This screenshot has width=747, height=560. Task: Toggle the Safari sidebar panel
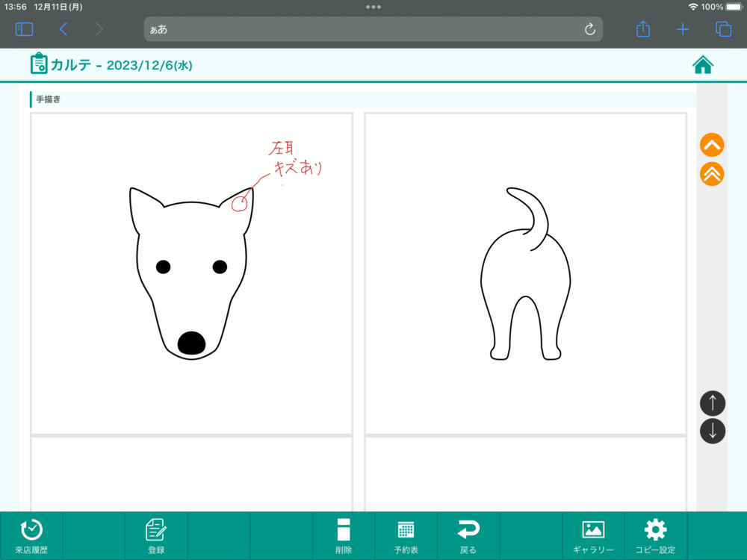point(24,29)
